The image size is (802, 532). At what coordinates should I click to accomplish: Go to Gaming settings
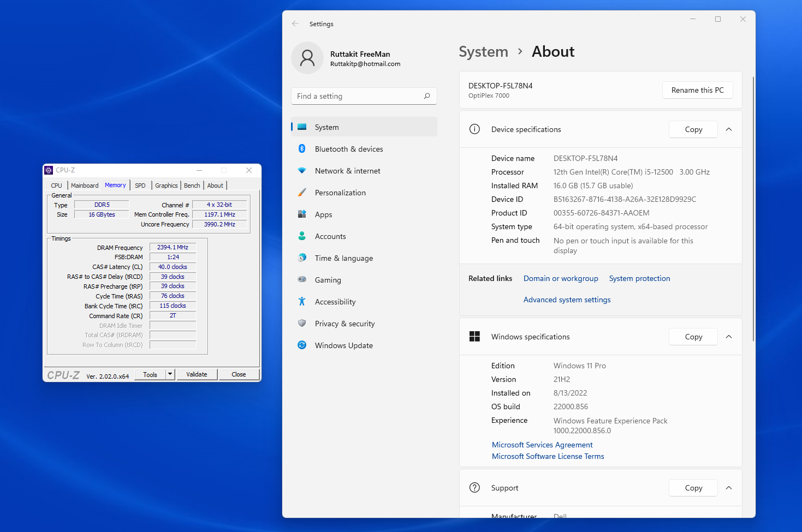(x=364, y=280)
